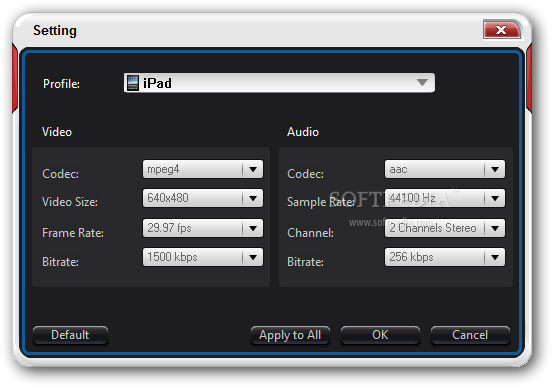Click the "Setting" title text
The width and height of the screenshot is (552, 387).
pyautogui.click(x=55, y=31)
